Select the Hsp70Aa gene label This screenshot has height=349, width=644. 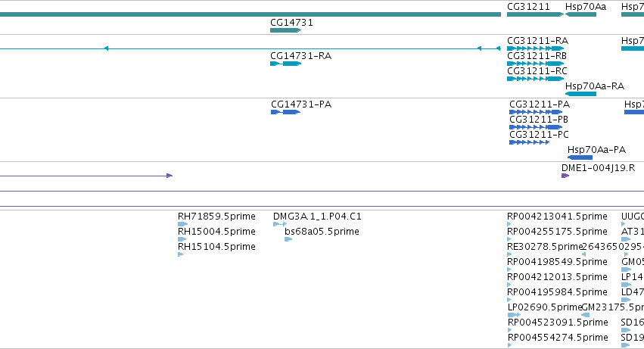585,7
